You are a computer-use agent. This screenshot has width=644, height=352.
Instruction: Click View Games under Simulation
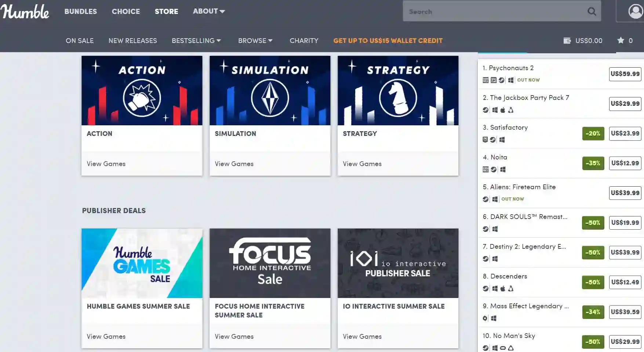[x=234, y=164]
